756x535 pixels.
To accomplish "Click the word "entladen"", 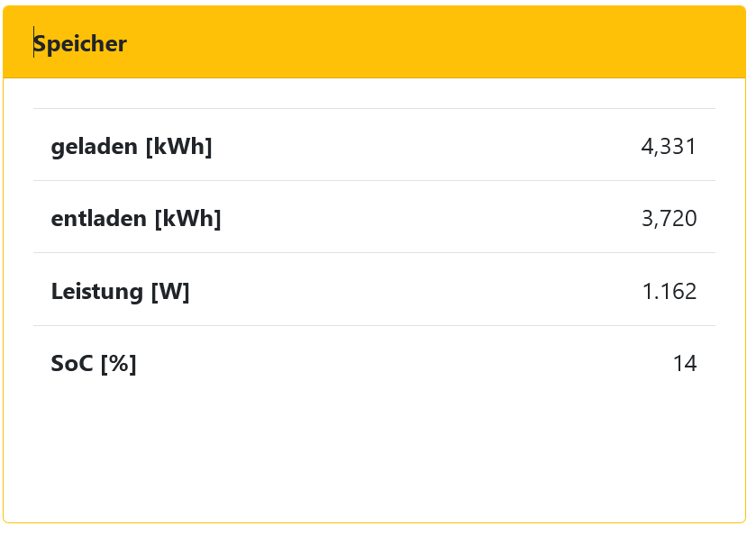I will point(99,218).
